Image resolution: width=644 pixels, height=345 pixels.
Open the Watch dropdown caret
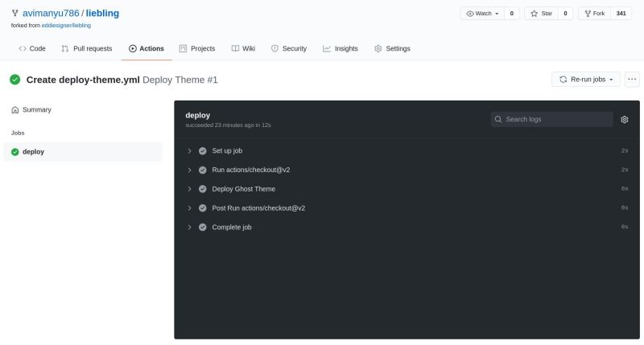497,14
